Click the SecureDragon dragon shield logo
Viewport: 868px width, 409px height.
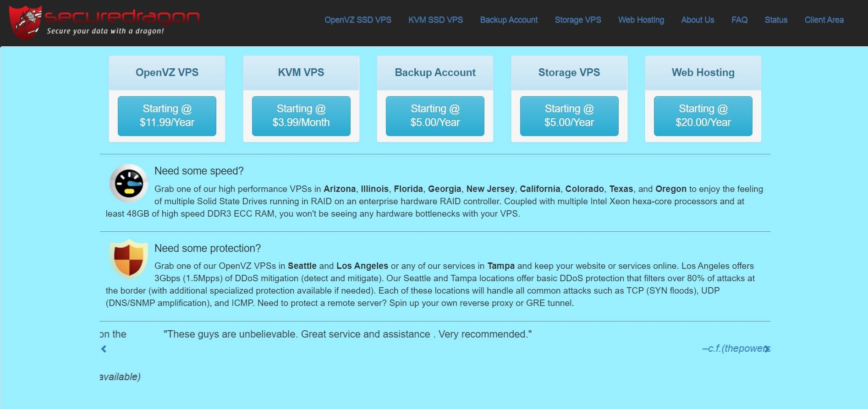(26, 22)
